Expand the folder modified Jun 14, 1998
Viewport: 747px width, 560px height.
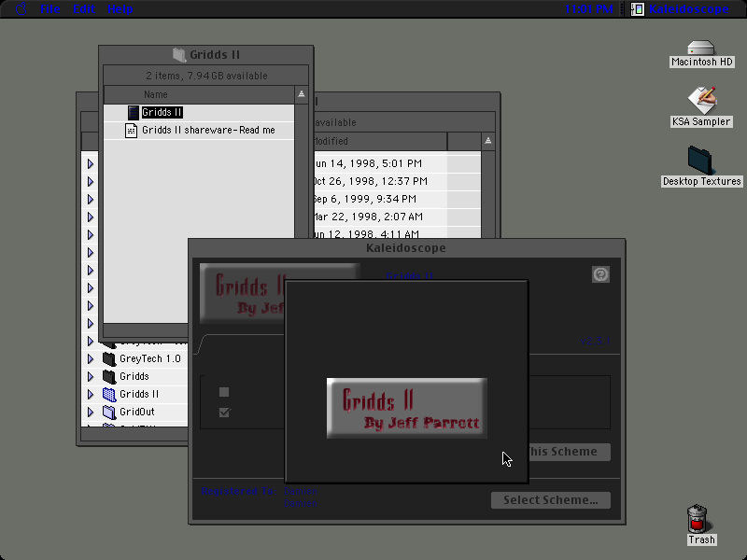[91, 164]
